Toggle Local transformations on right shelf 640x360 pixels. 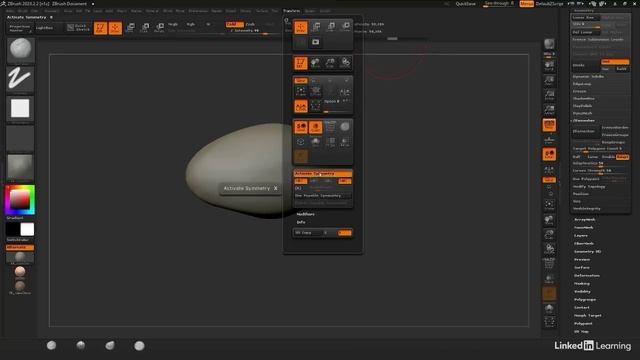pyautogui.click(x=549, y=154)
